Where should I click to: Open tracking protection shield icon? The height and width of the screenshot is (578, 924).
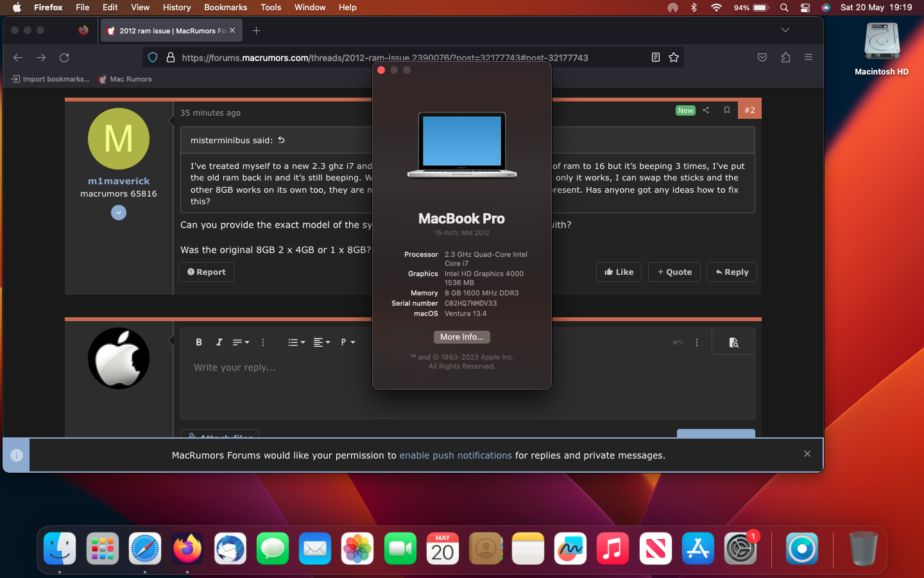(153, 58)
